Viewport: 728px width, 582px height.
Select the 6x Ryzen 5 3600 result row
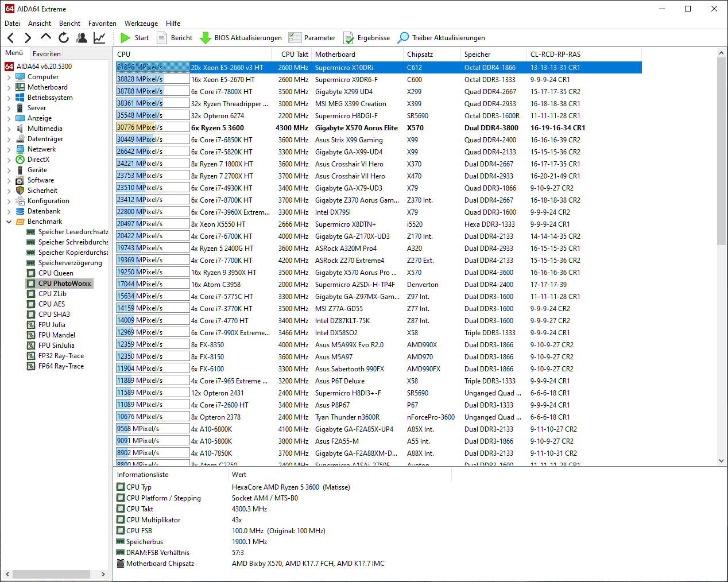tap(378, 128)
